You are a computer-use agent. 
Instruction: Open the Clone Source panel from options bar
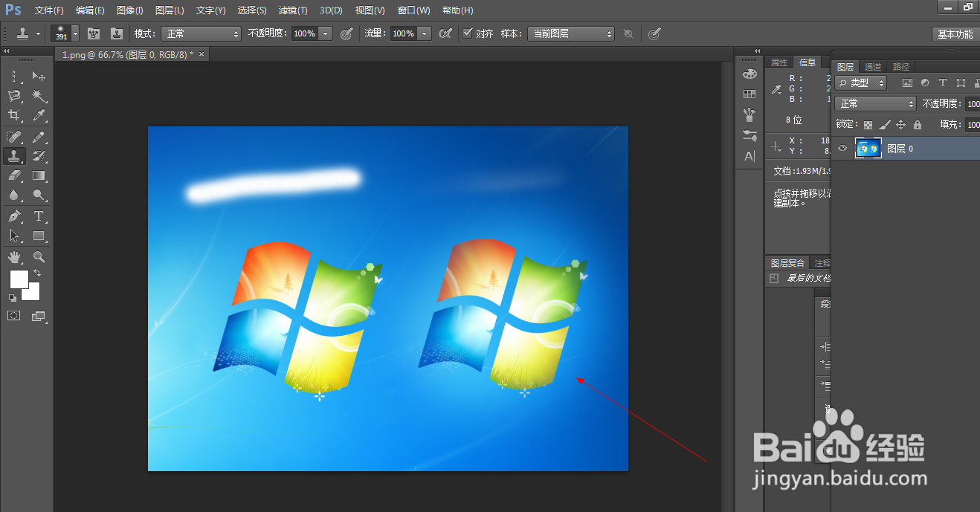coord(117,33)
